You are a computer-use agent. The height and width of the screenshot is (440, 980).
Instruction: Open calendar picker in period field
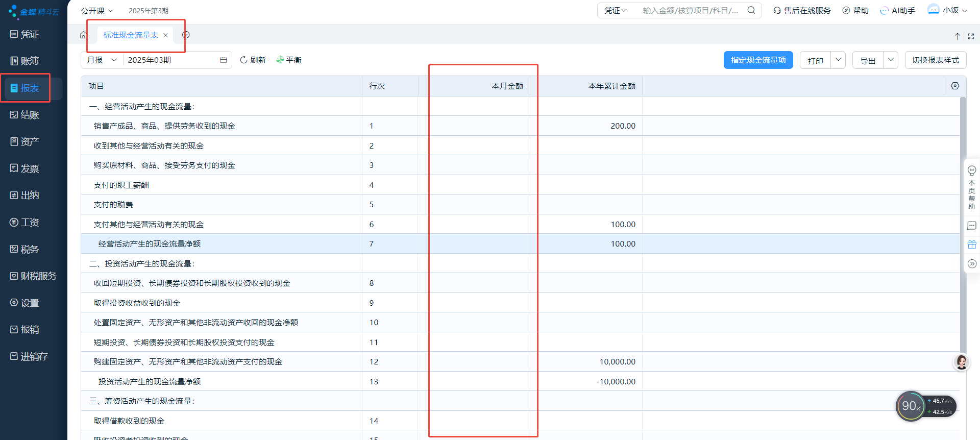(x=223, y=60)
